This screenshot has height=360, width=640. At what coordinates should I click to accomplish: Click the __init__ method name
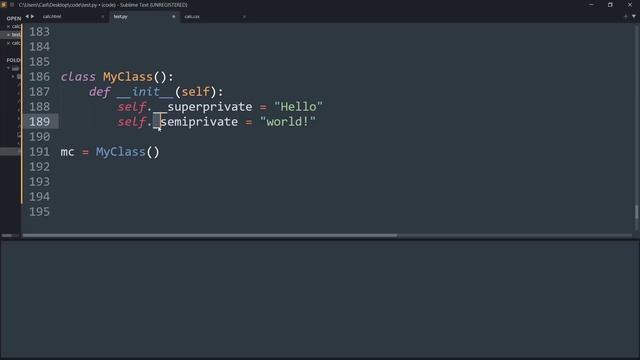[x=145, y=92]
